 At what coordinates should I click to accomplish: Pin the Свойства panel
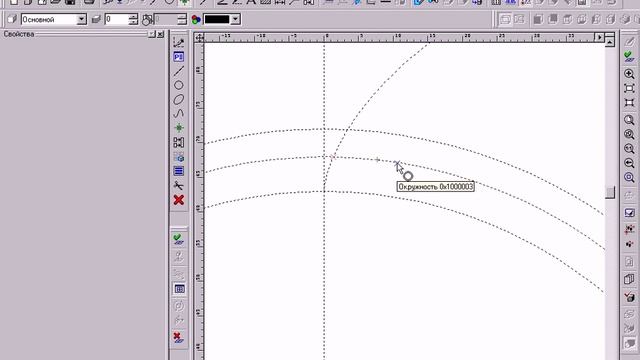[152, 34]
